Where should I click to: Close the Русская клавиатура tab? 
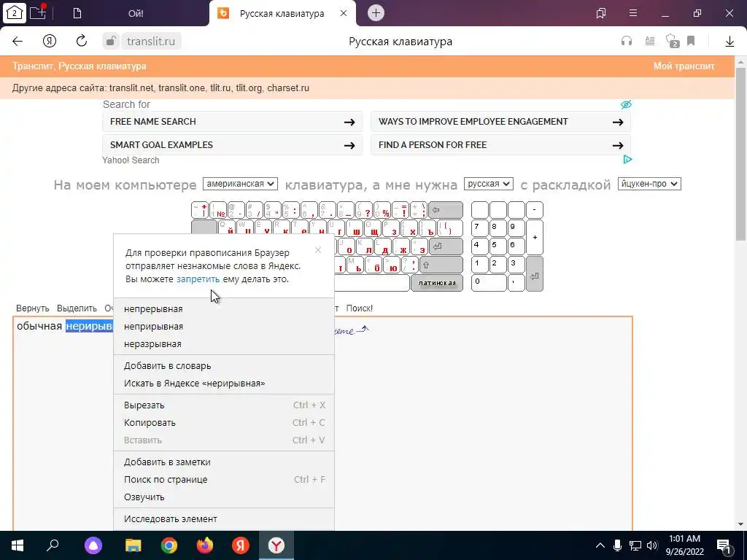coord(344,13)
